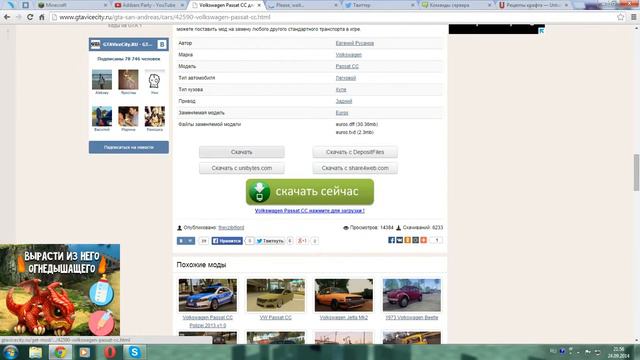The image size is (640, 360).
Task: Bookmark this page with the star icon
Action: point(620,17)
